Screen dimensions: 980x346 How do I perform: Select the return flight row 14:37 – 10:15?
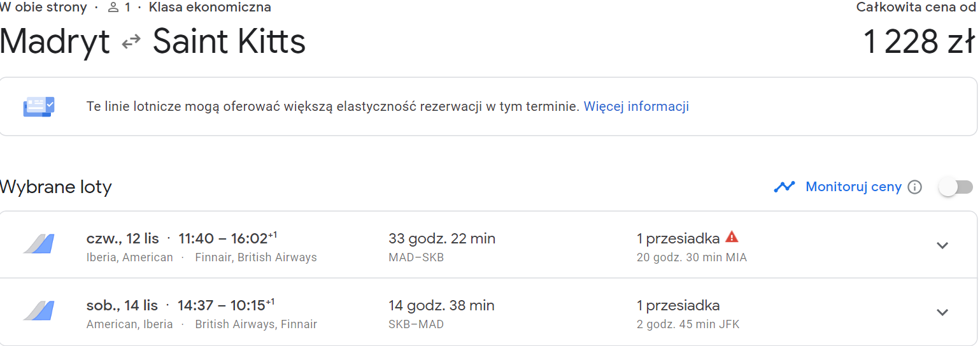(x=488, y=312)
